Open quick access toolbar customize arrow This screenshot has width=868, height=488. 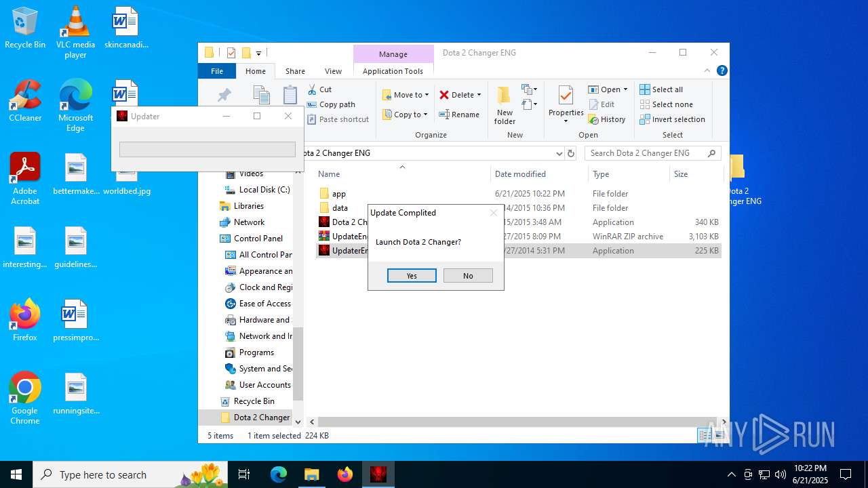tap(258, 53)
